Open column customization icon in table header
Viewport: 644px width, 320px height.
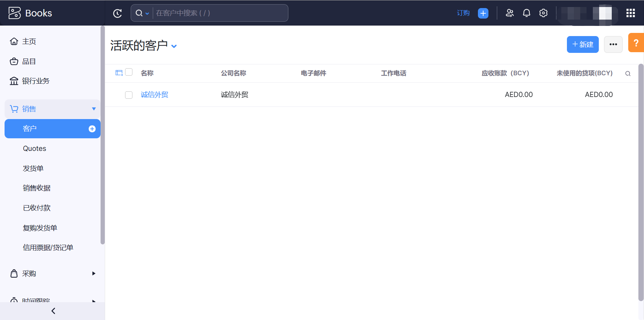[x=119, y=73]
